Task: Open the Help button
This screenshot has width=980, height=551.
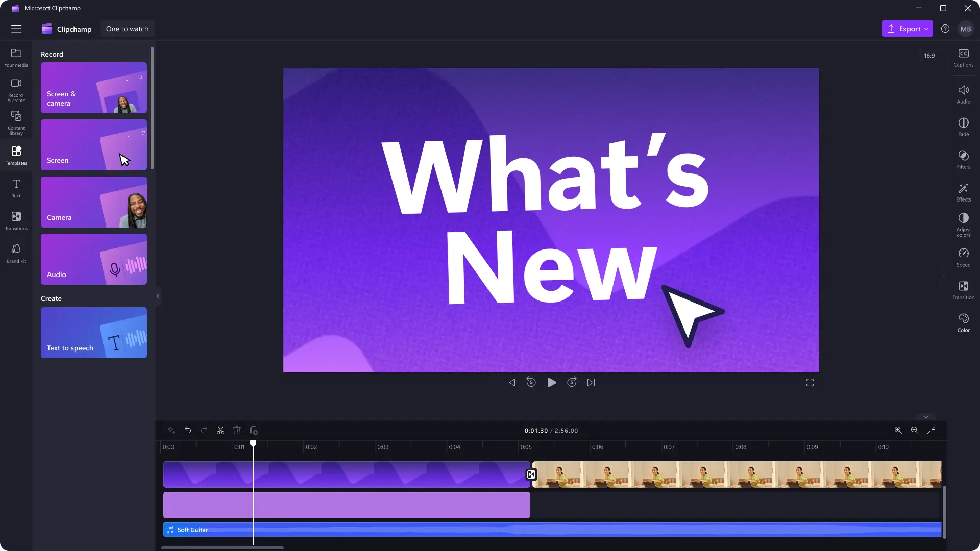Action: [945, 29]
